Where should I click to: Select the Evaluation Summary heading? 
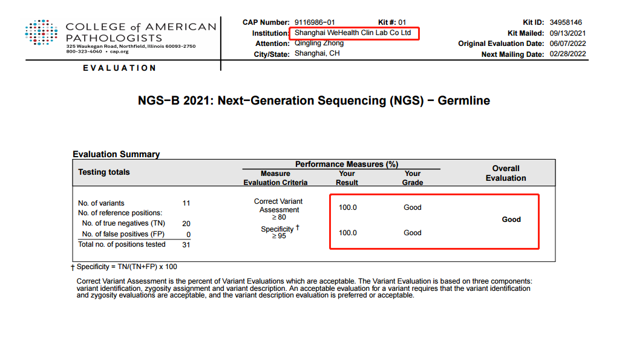click(116, 154)
